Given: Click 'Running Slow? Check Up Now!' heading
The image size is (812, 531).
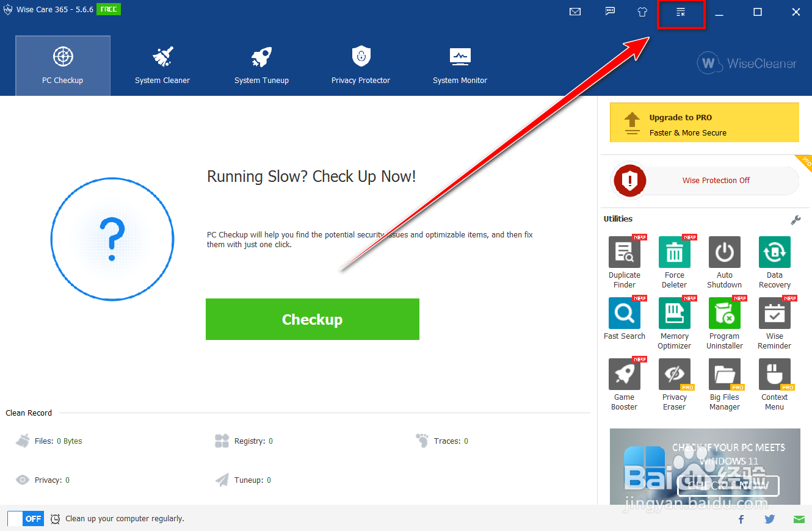Looking at the screenshot, I should [311, 177].
